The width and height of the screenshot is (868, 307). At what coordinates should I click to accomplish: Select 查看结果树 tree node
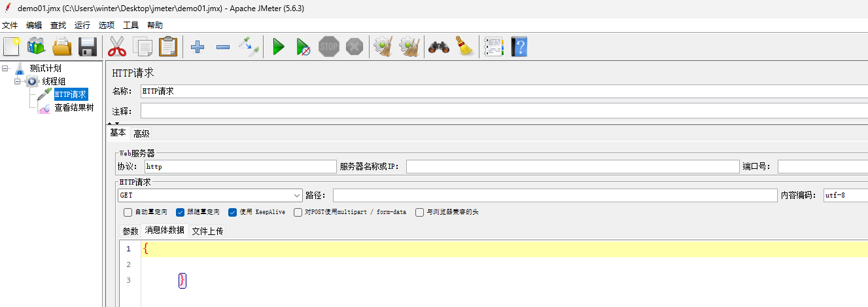(x=74, y=107)
